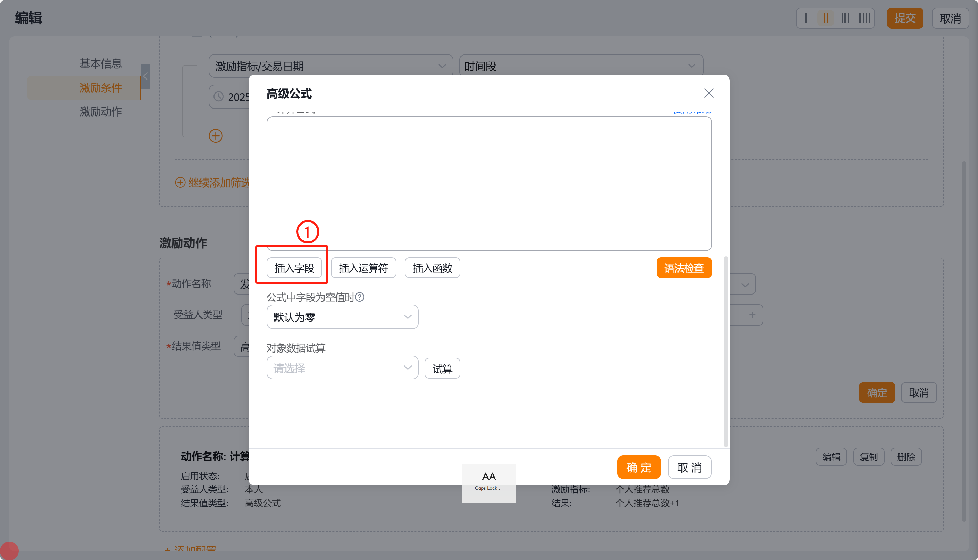The image size is (978, 560).
Task: Click the 插入函数 button
Action: click(x=432, y=268)
